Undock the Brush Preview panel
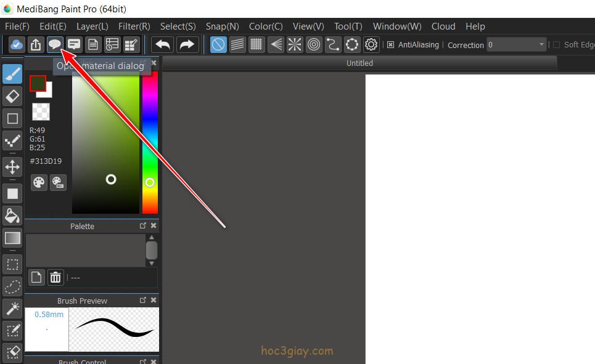Image resolution: width=595 pixels, height=364 pixels. click(143, 301)
